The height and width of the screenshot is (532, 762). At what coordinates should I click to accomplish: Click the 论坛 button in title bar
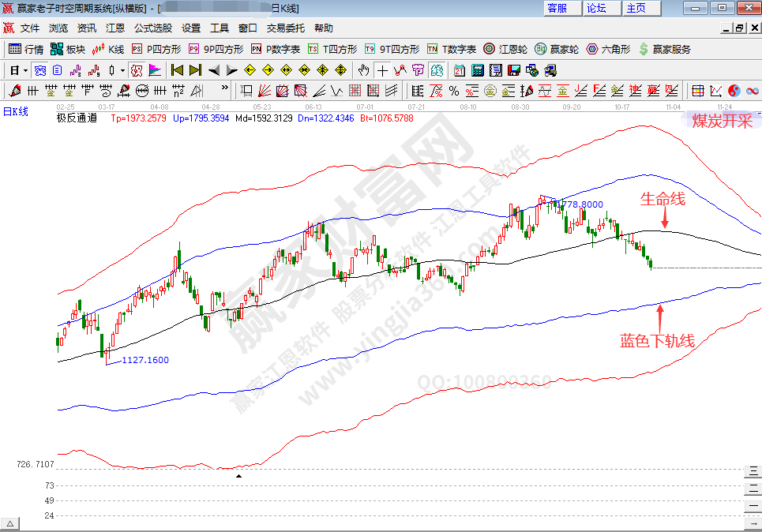pos(597,8)
